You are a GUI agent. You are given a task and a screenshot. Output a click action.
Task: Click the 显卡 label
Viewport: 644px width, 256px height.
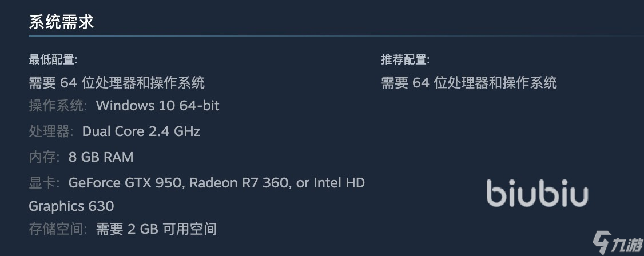[x=45, y=182]
